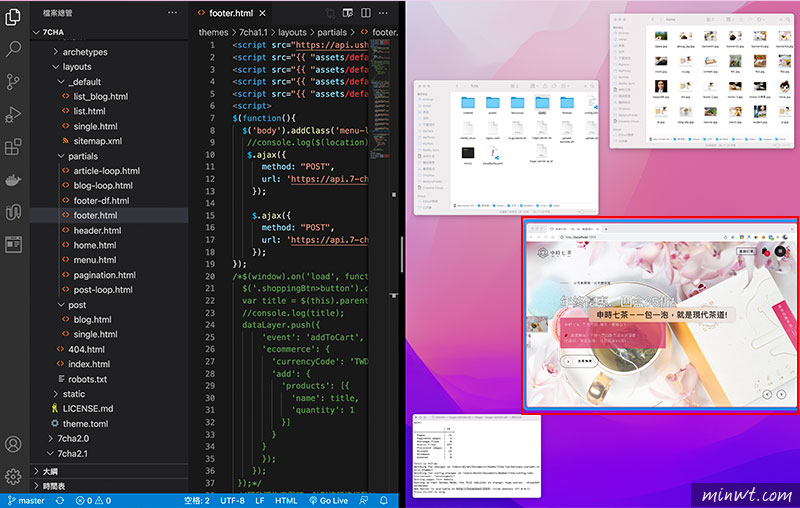Open the Docker view icon
800x508 pixels.
point(13,180)
